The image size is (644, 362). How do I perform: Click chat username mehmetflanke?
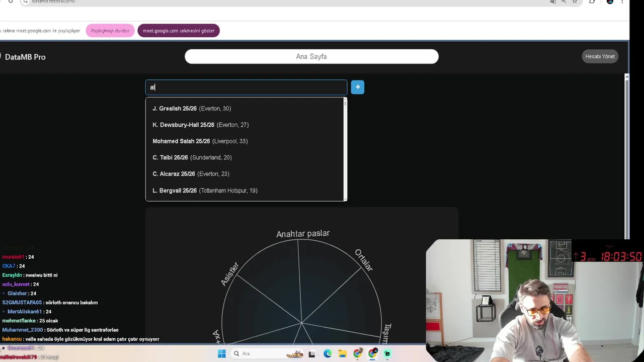pyautogui.click(x=19, y=321)
